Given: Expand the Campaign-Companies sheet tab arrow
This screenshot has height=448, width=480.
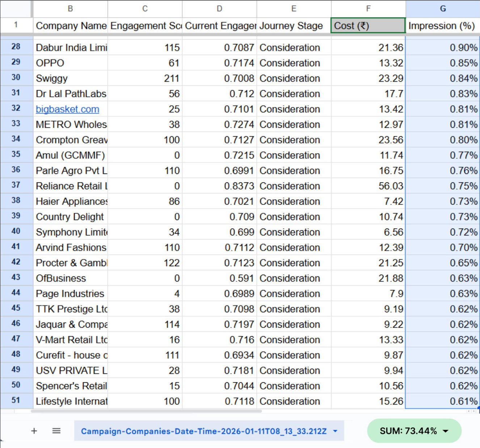Looking at the screenshot, I should (x=335, y=431).
